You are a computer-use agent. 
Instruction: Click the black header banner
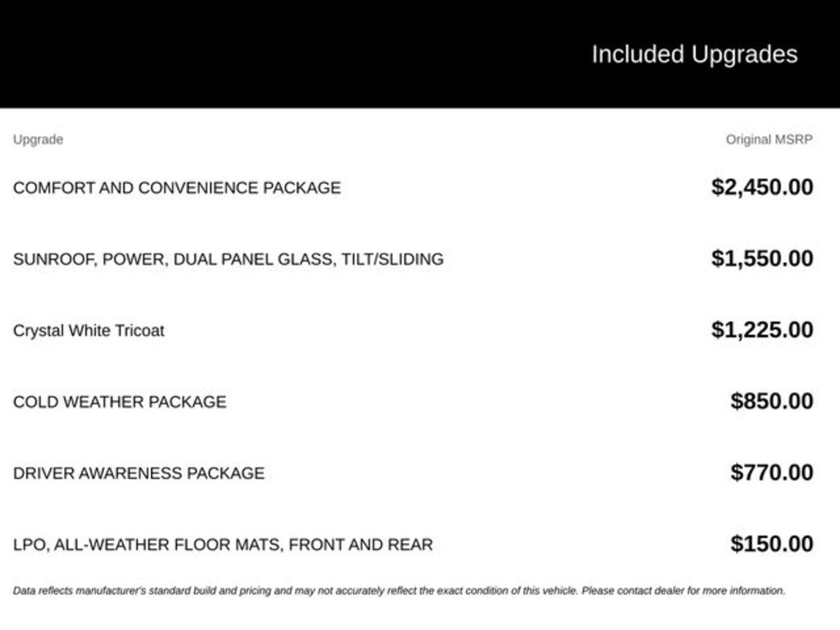(x=420, y=53)
